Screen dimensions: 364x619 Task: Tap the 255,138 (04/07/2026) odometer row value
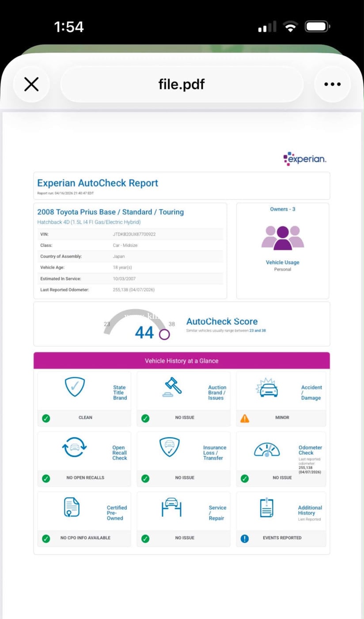134,290
